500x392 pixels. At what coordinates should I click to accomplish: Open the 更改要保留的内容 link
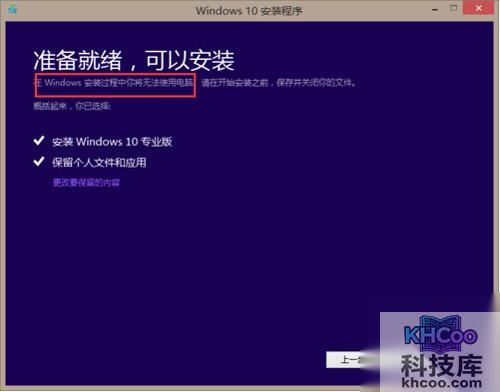tap(86, 183)
